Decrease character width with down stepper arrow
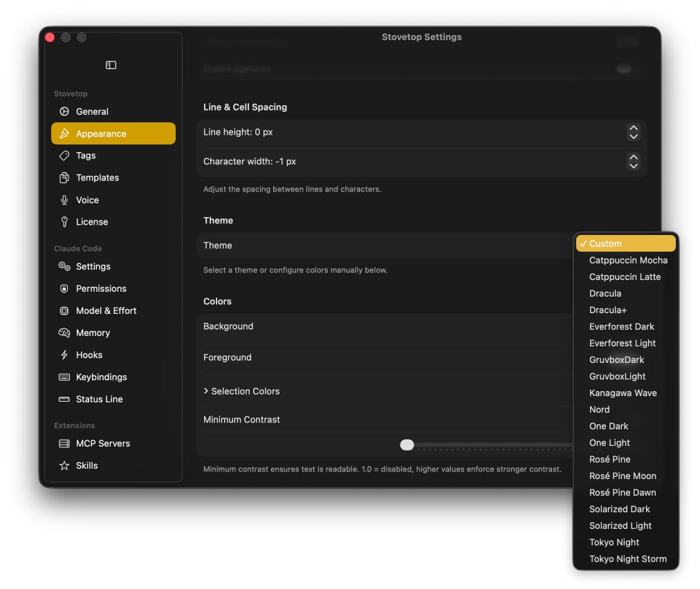 634,165
